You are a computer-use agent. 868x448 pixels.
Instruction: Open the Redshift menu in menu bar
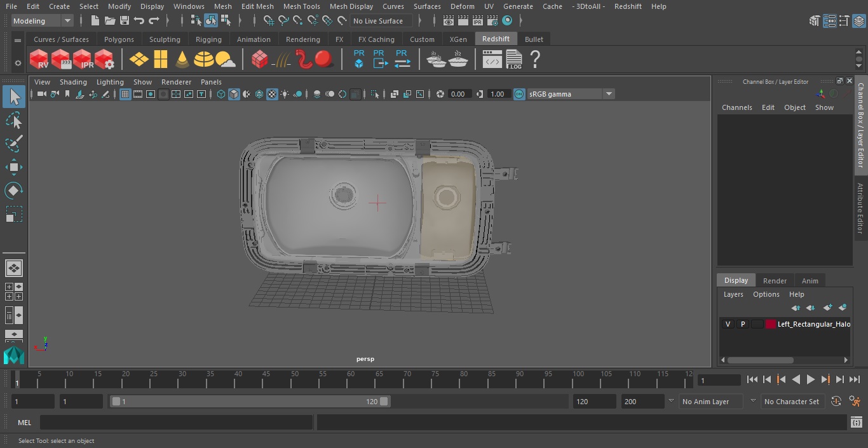628,6
